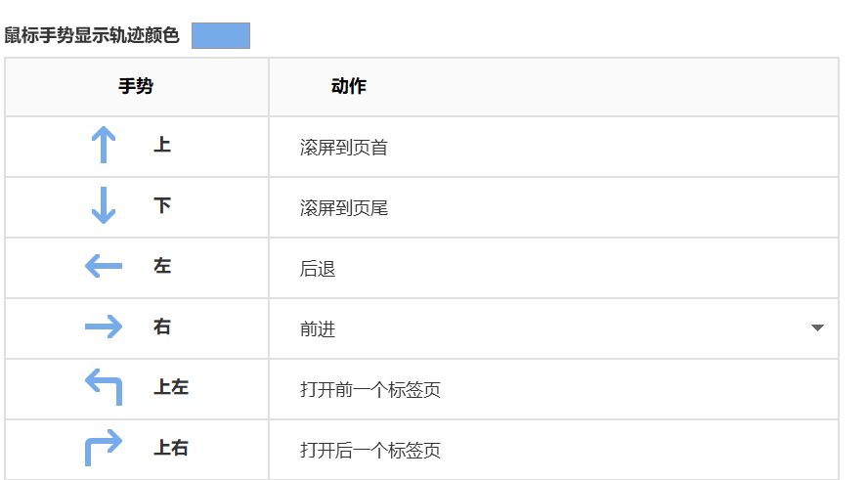Click the 下 gesture label

tap(162, 205)
